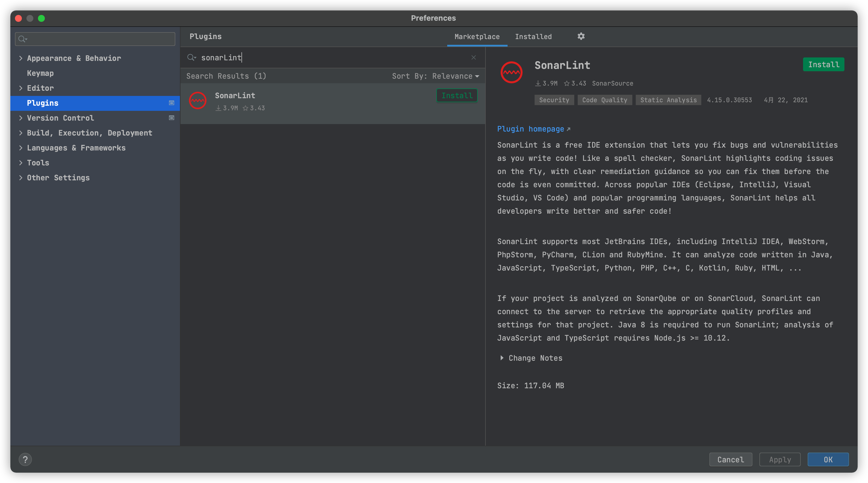Click the project-level icon beside Version Control
The height and width of the screenshot is (483, 868).
(172, 118)
